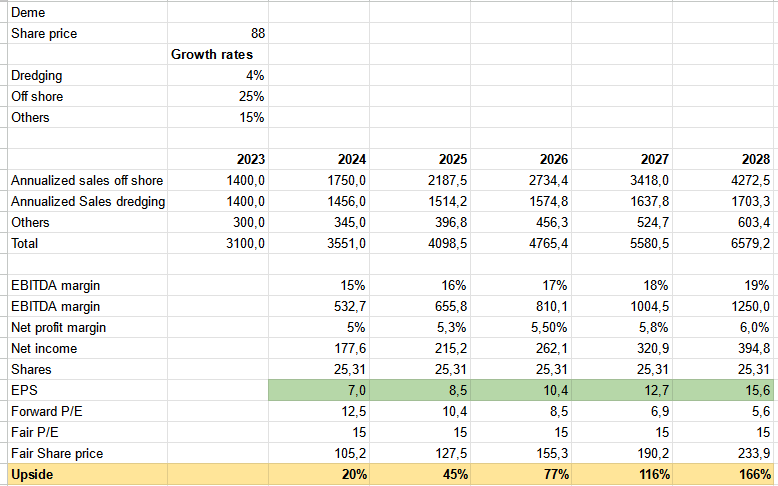Select the 2023 Total sales cell 3100,0

217,243
